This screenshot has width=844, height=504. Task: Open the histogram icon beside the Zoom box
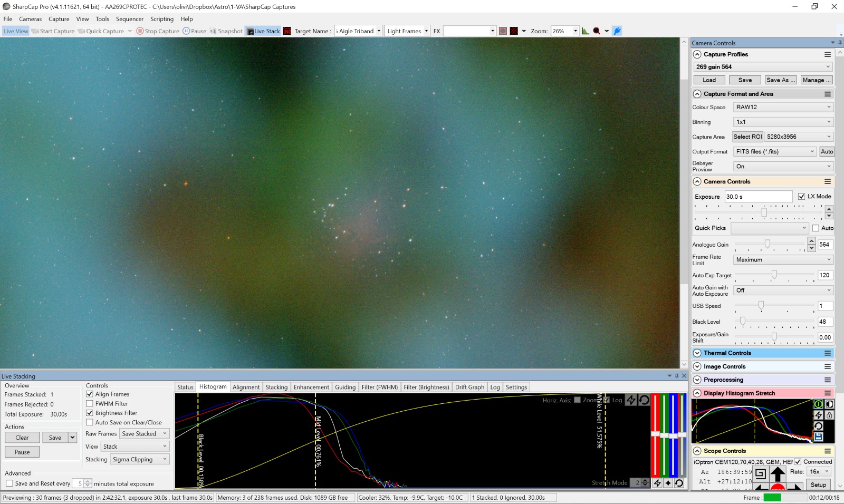point(586,31)
